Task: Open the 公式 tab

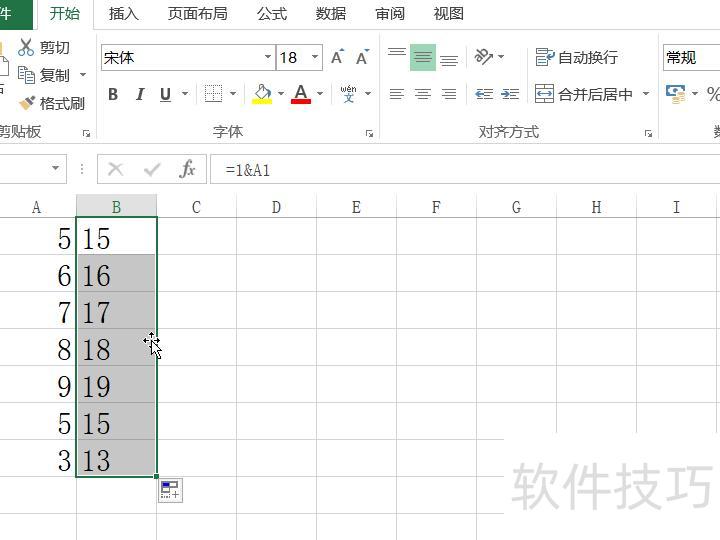Action: (x=272, y=14)
